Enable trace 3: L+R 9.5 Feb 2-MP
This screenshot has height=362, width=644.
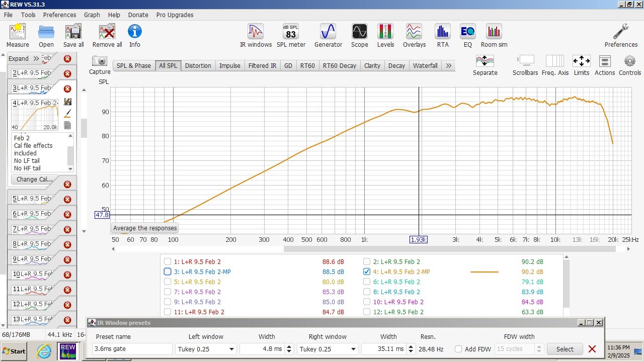168,271
